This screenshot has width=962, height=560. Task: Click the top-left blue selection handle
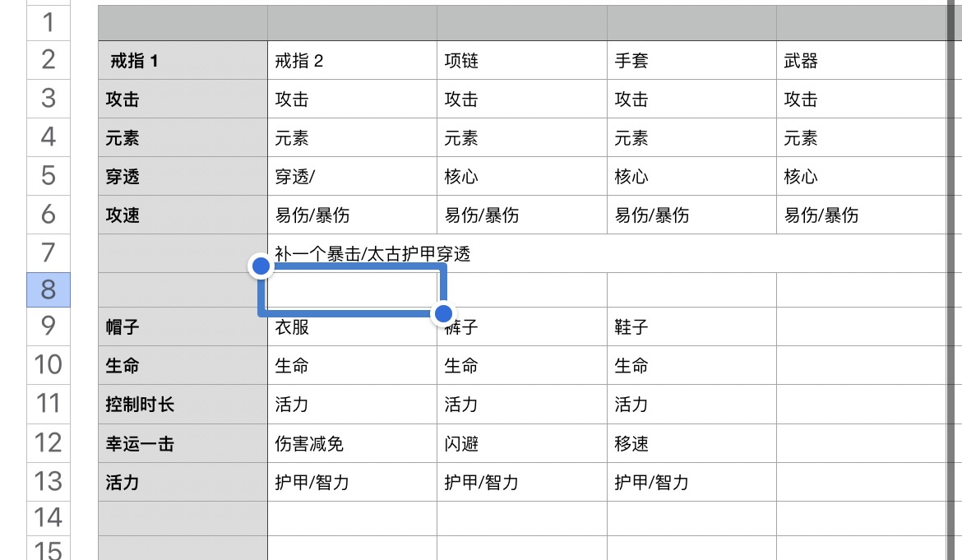[261, 266]
